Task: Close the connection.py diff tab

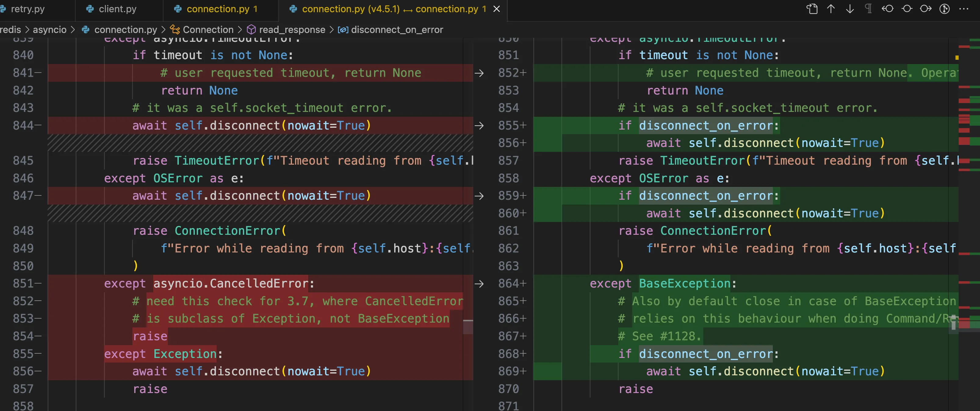Action: click(496, 9)
